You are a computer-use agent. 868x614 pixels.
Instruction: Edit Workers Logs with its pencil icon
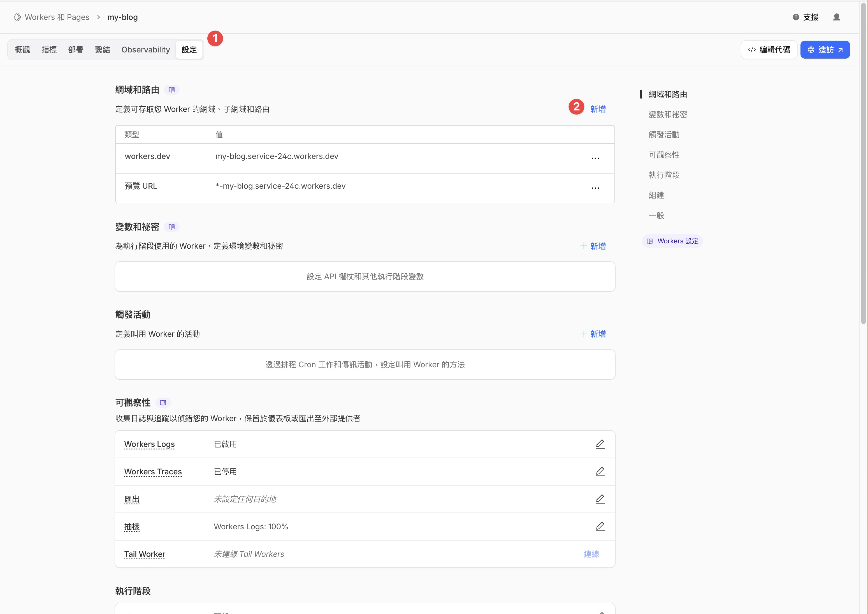coord(600,444)
